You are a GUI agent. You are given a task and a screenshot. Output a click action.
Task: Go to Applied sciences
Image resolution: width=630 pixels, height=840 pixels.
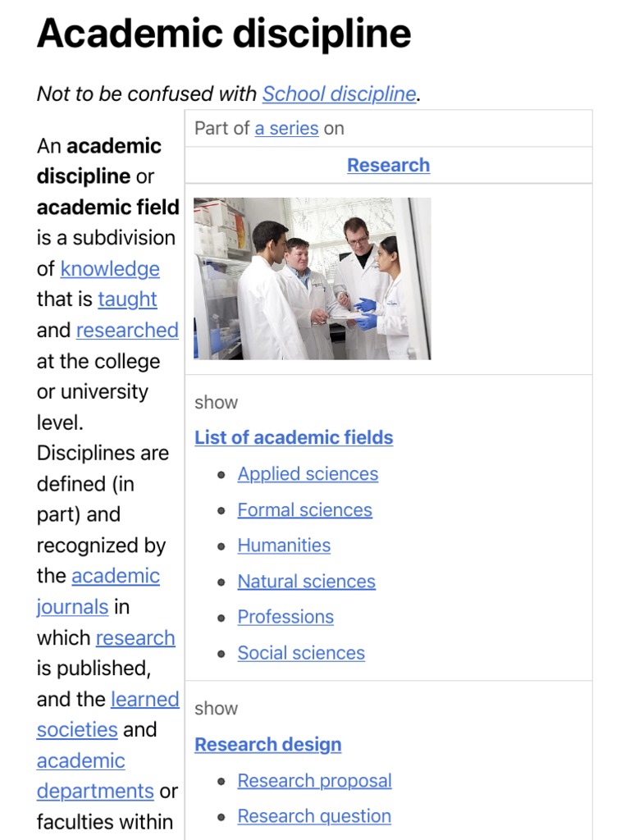tap(308, 474)
